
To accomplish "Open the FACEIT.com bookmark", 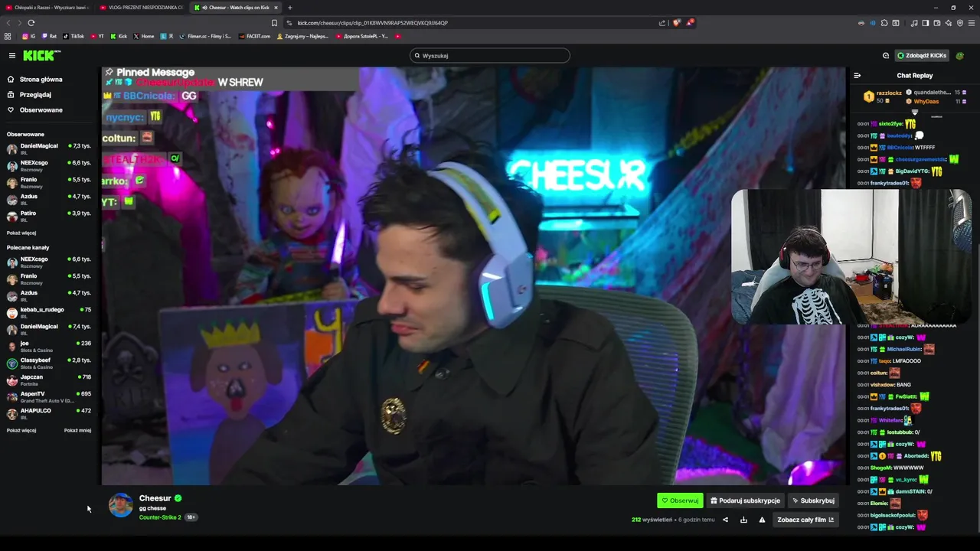I will [254, 36].
